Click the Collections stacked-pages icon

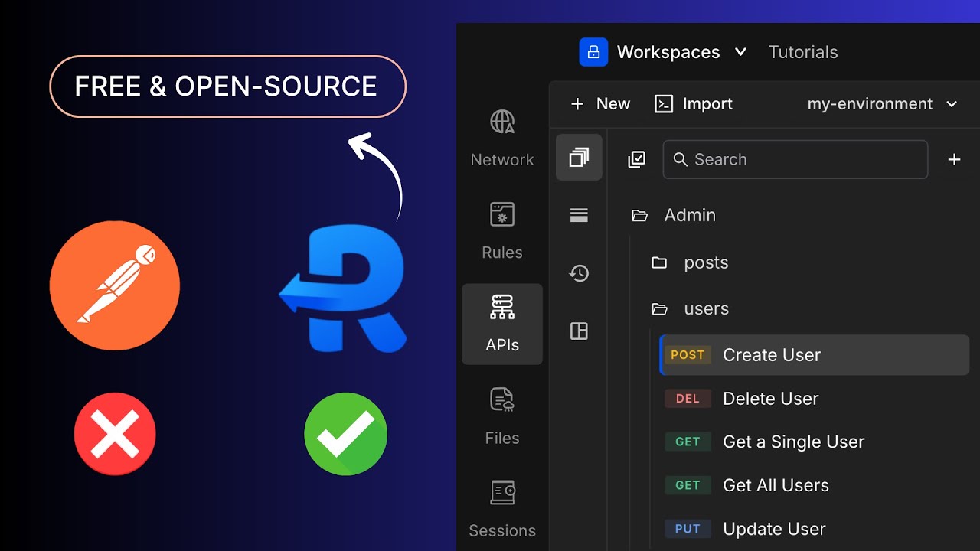pos(579,158)
